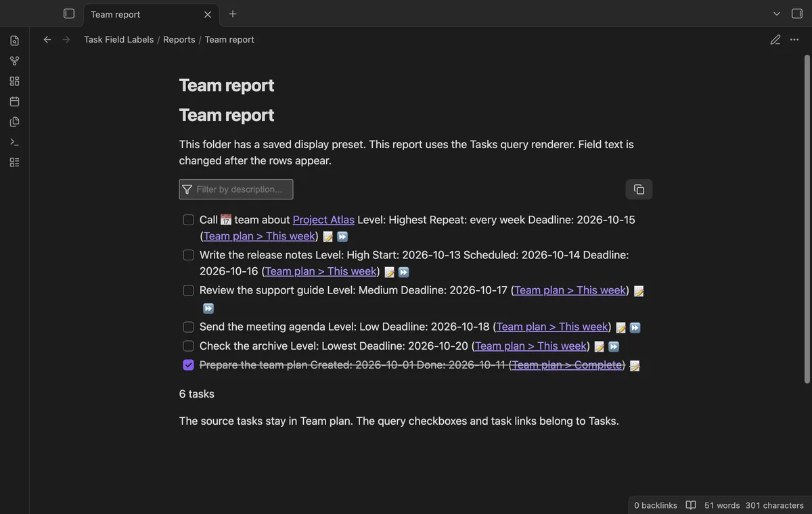This screenshot has height=514, width=812.
Task: Uncheck Prepare the team plan
Action: coord(189,365)
